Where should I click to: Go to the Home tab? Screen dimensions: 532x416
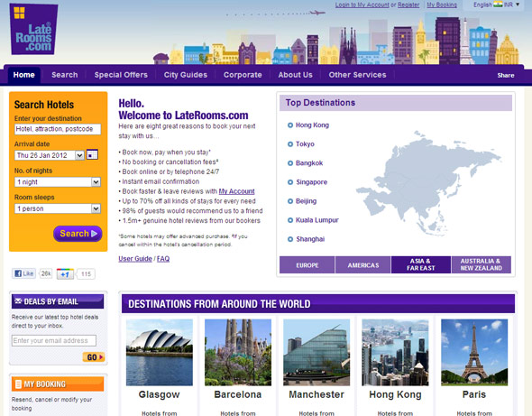coord(23,75)
